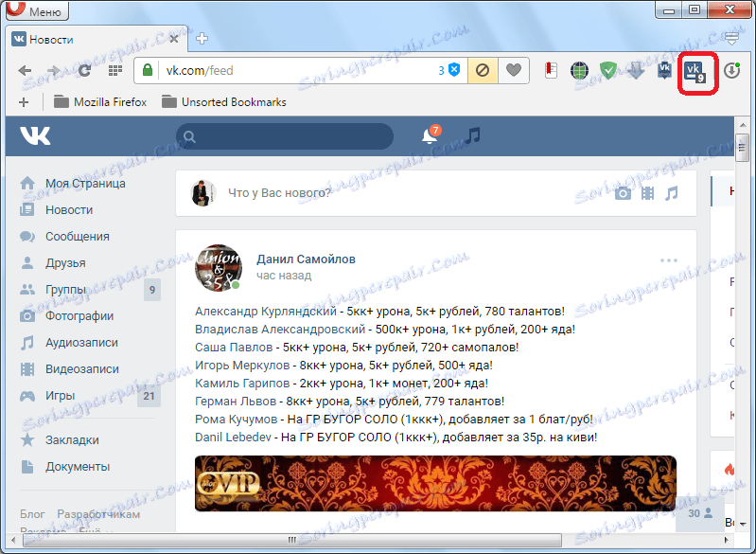Open the downloads icon with green dot
This screenshot has height=554, width=756.
[732, 70]
